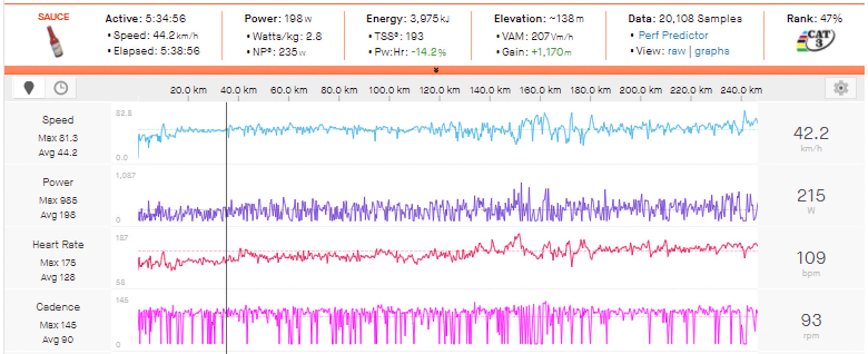Open the raw data view link
The height and width of the screenshot is (354, 868).
676,51
